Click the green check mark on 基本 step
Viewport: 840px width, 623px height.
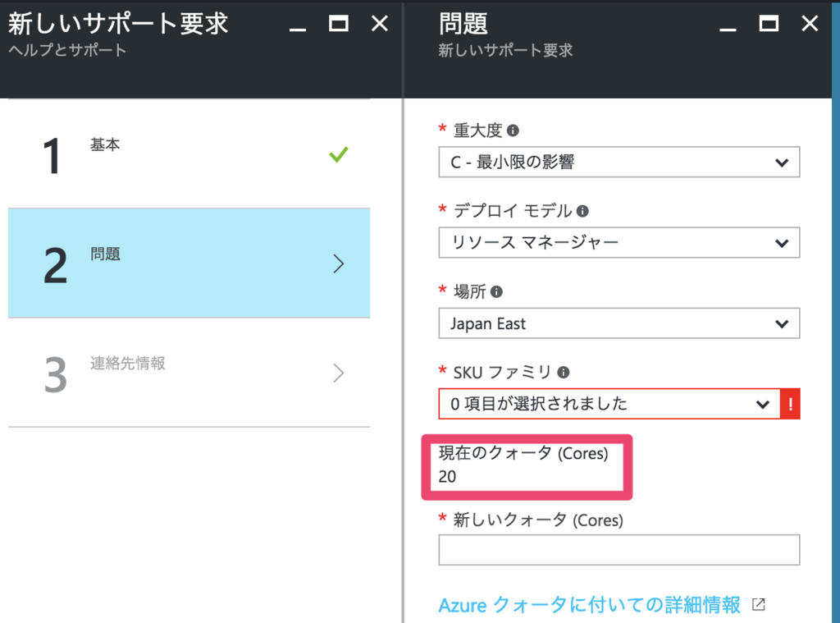pyautogui.click(x=338, y=154)
